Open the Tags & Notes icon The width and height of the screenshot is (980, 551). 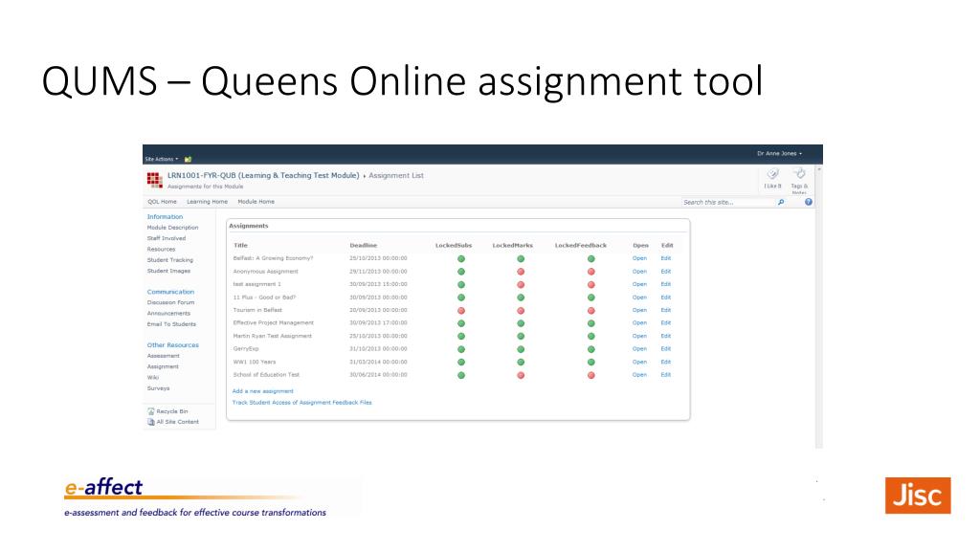[799, 174]
